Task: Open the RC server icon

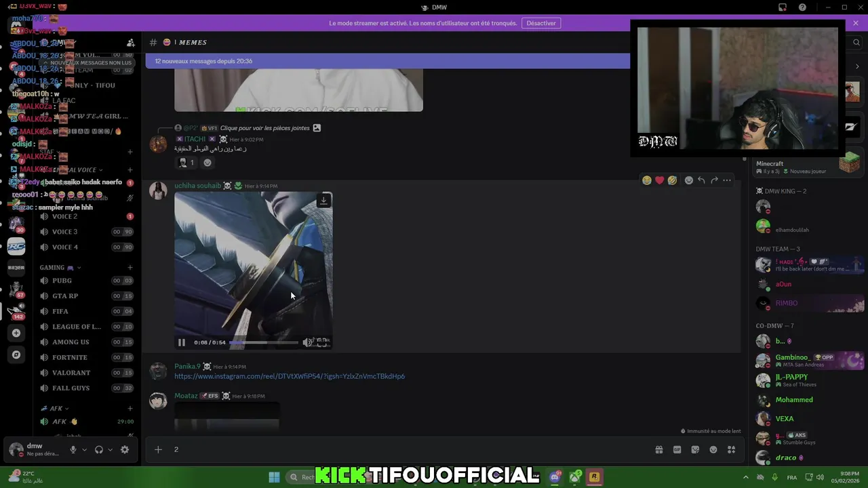Action: click(x=16, y=246)
